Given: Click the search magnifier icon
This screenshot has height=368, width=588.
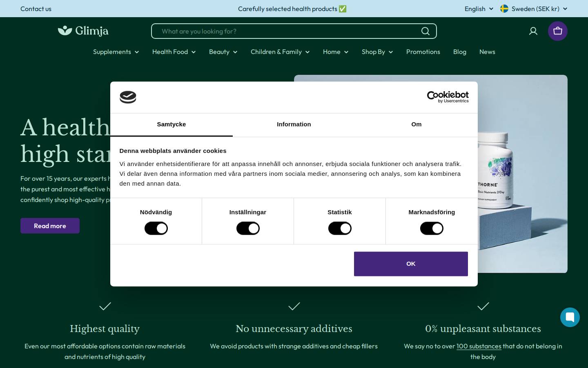Looking at the screenshot, I should point(425,31).
